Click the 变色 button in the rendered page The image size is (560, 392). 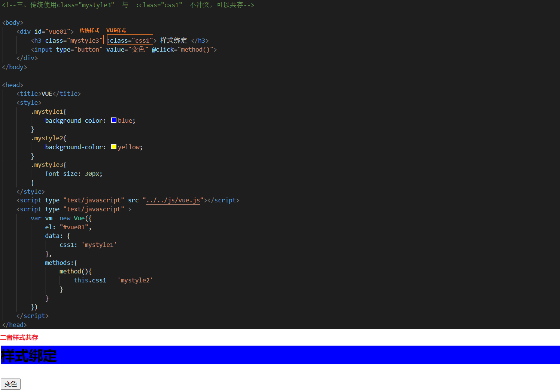[10, 384]
